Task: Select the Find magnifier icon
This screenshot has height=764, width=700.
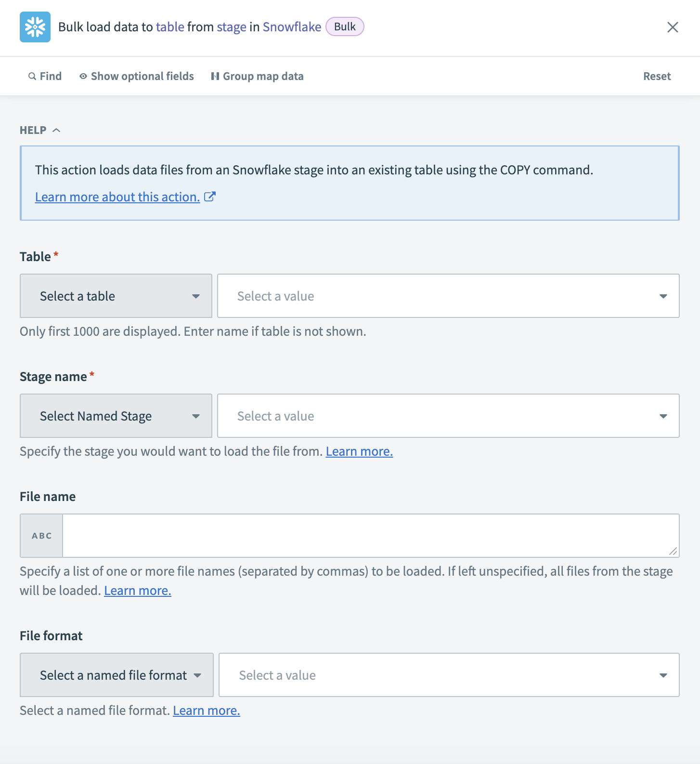Action: 32,76
